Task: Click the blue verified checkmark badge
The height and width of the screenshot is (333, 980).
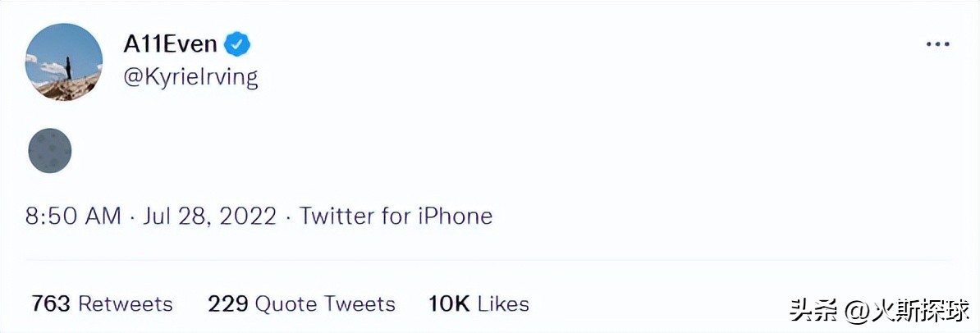Action: tap(239, 43)
